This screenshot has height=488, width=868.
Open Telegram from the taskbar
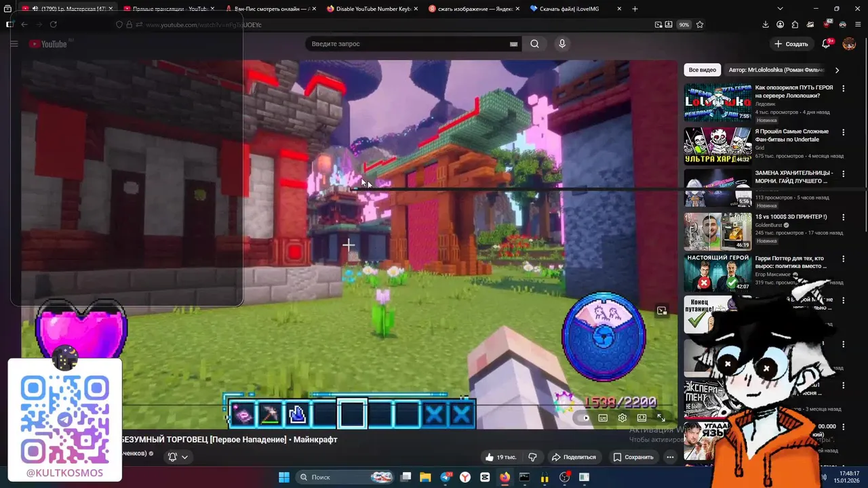coord(446,477)
